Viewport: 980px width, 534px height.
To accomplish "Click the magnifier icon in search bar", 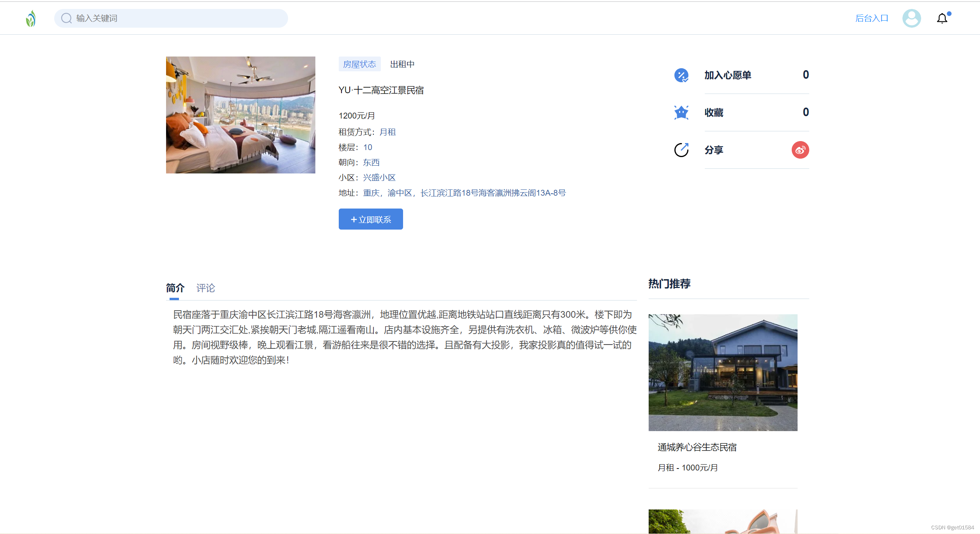I will 66,18.
